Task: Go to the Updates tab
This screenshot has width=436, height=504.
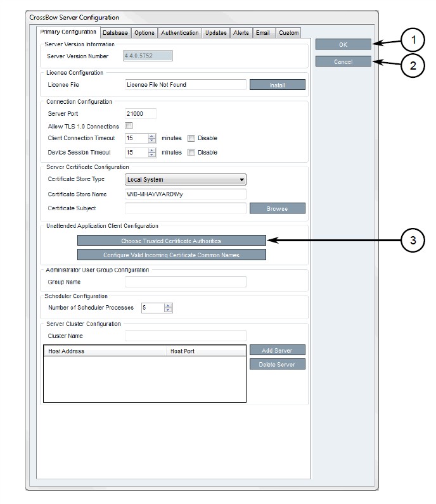Action: pos(216,33)
